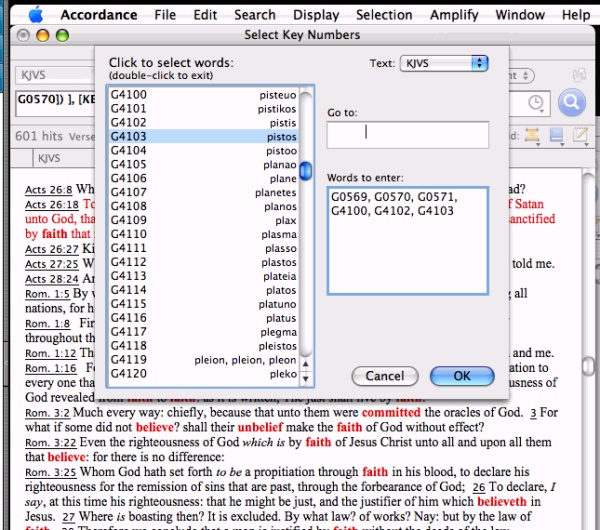Click the KJVS text selector above search field

(55, 75)
